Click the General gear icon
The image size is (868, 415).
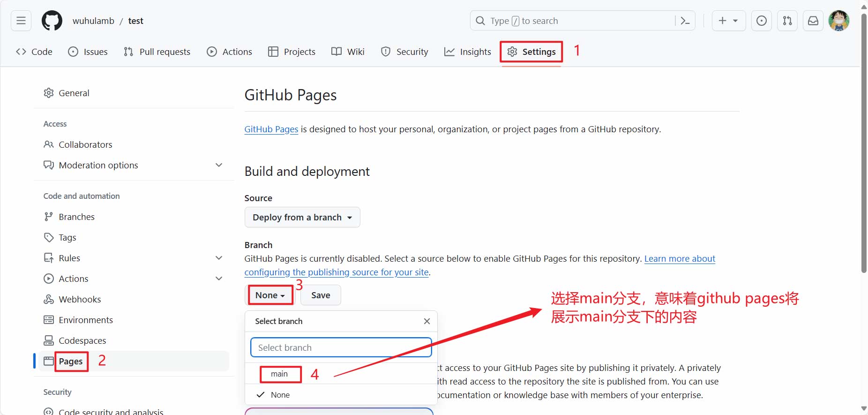(x=49, y=93)
